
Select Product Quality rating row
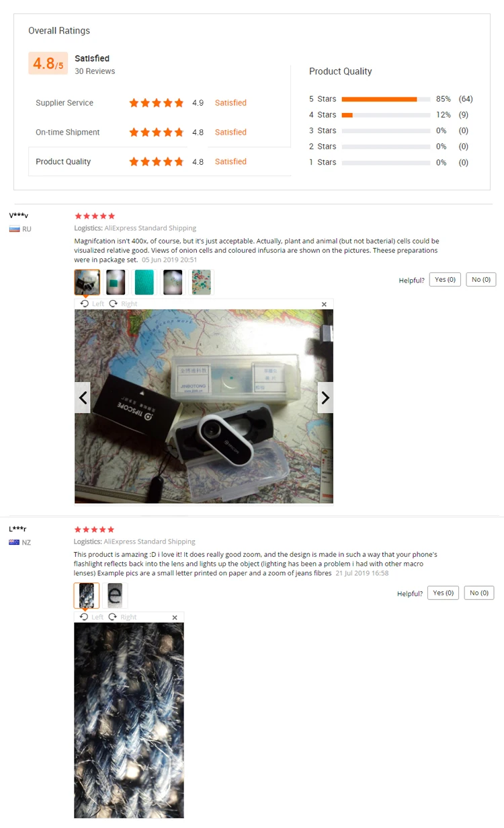click(160, 161)
